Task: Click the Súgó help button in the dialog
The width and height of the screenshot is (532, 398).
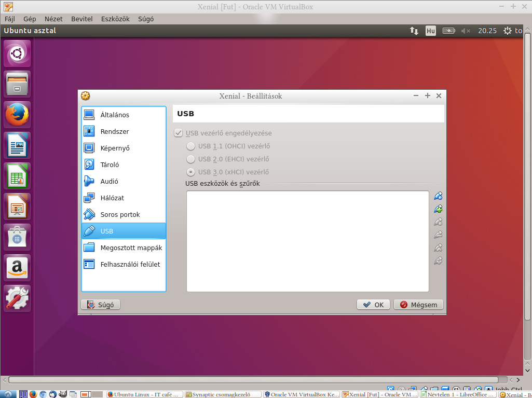Action: [x=100, y=305]
